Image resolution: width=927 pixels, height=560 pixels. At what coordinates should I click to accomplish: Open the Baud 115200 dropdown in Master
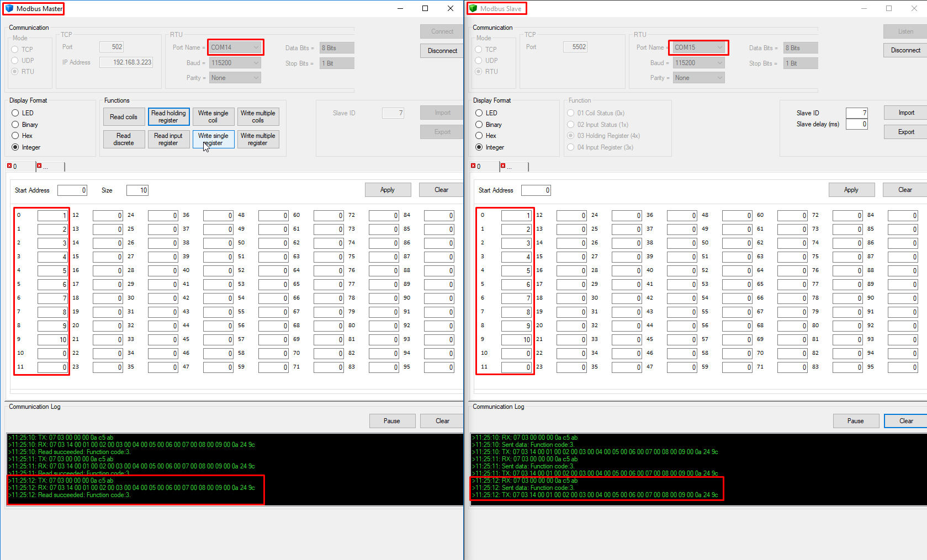235,63
